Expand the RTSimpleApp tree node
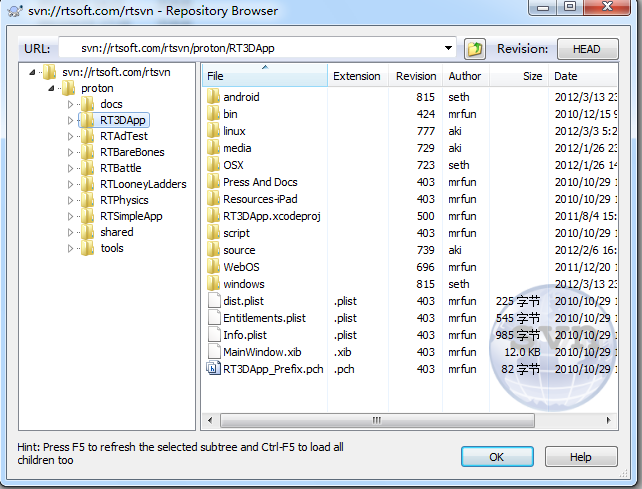The width and height of the screenshot is (642, 489). (70, 216)
